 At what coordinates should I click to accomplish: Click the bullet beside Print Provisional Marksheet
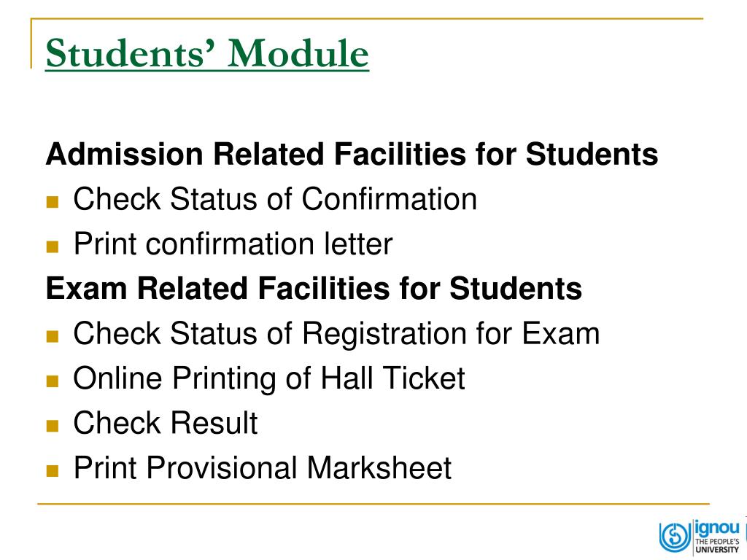[x=53, y=471]
